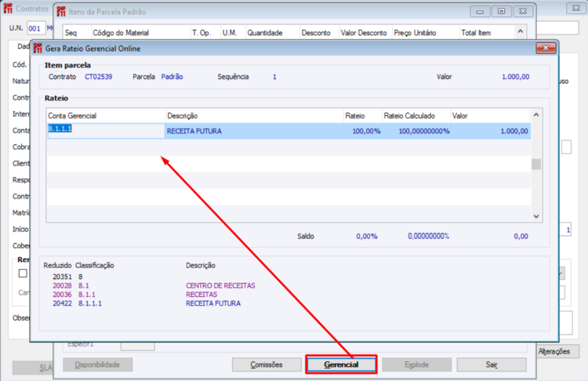Image resolution: width=588 pixels, height=381 pixels.
Task: Click the Preço Unitário column header
Action: coord(426,33)
